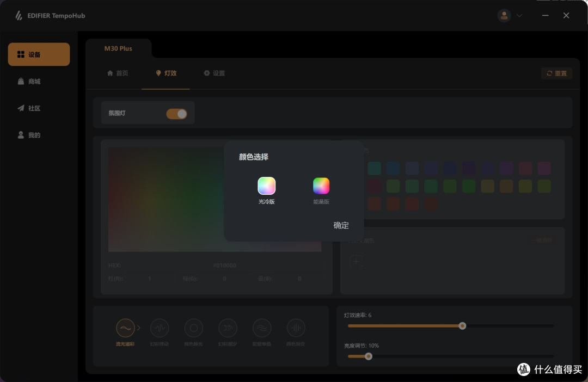588x382 pixels.
Task: Pick the magenta swatch ending first row
Action: [x=544, y=168]
